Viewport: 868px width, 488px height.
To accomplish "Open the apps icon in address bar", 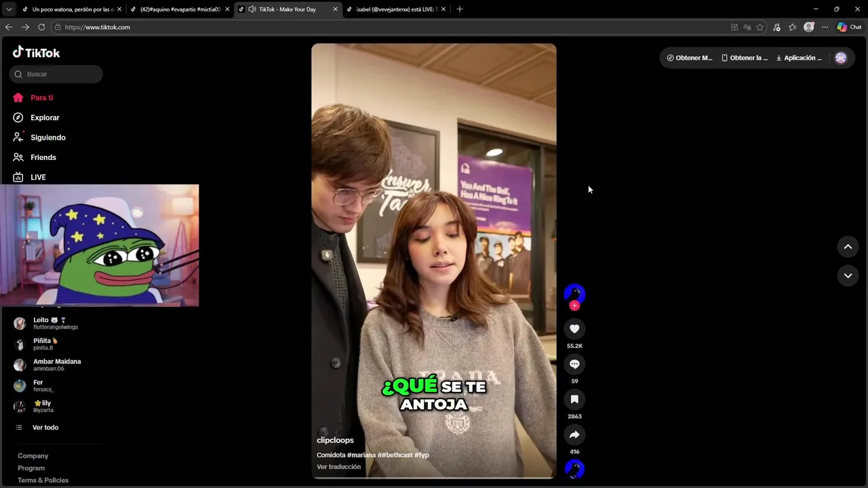I will tap(734, 27).
